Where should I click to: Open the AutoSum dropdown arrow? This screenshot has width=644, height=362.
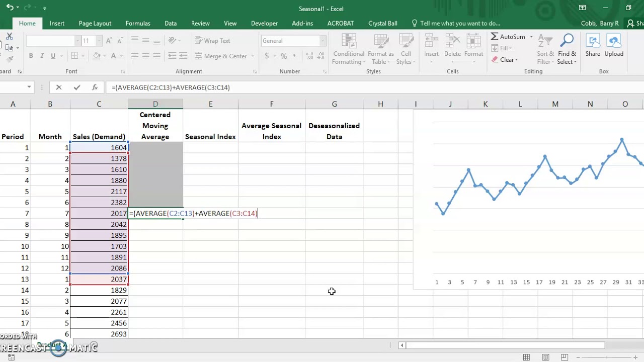pos(531,37)
